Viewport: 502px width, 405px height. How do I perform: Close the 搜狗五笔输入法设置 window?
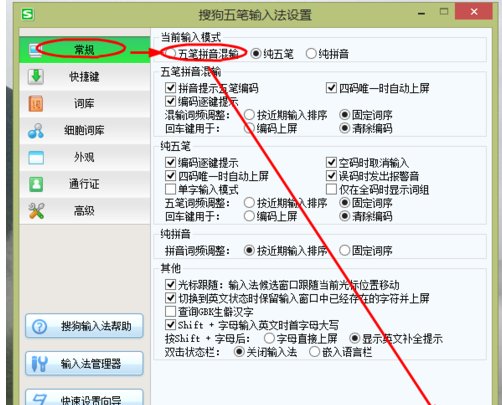[x=474, y=12]
